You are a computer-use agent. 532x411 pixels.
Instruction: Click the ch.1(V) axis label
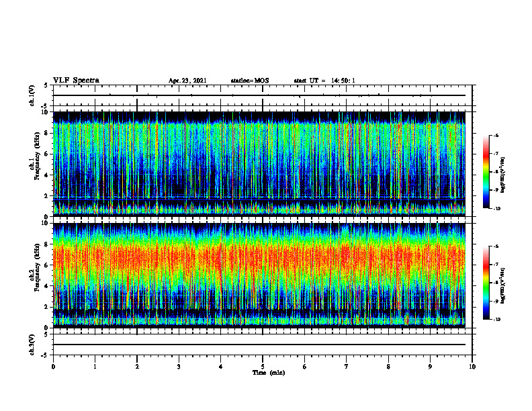(32, 95)
